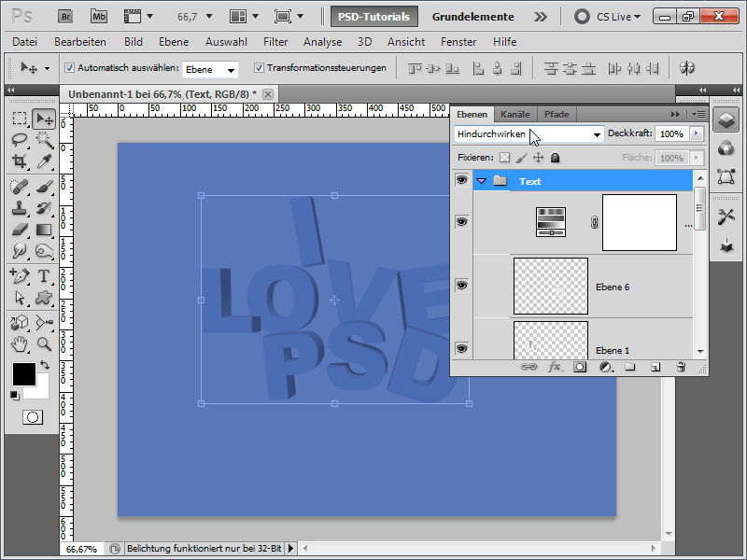Screen dimensions: 747x560
Task: Select the Zoom tool
Action: pyautogui.click(x=44, y=343)
